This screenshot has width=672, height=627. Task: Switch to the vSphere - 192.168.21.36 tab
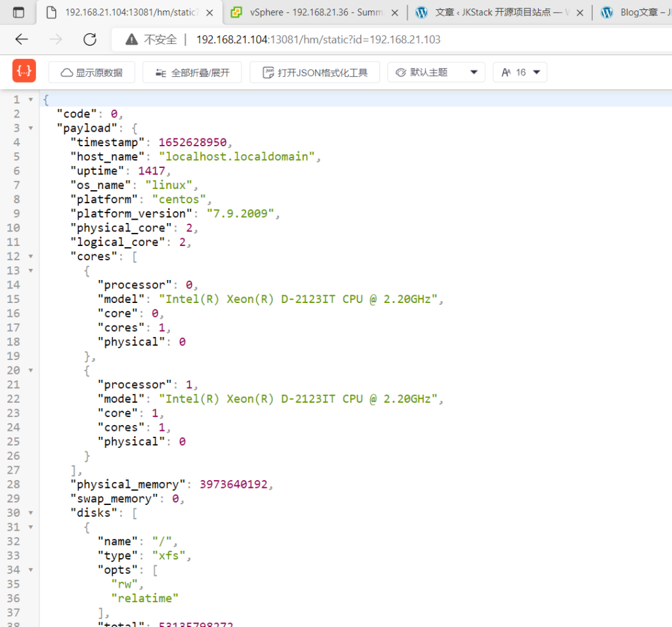[315, 12]
